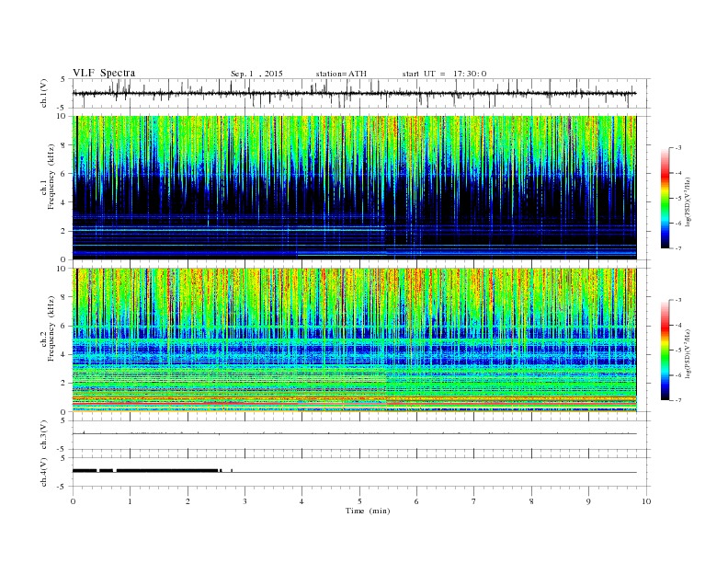This screenshot has width=728, height=563.
Task: Select the ch.2 "Frequency (kHz)" axis label
Action: (51, 328)
